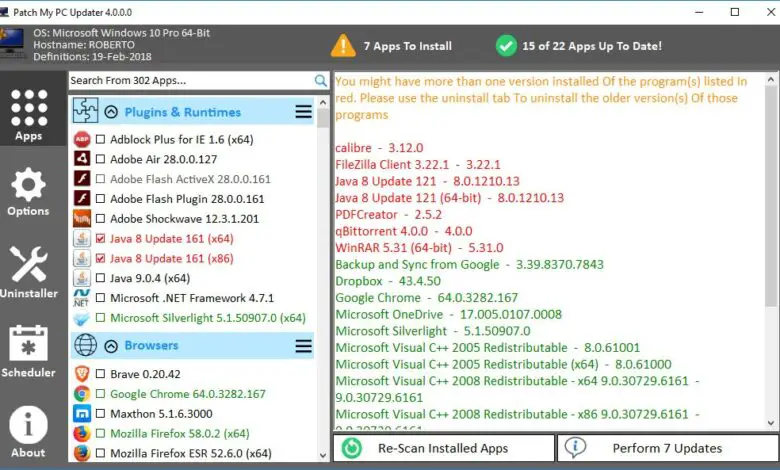Viewport: 780px width, 470px height.
Task: Open the Options gear tab
Action: [x=28, y=191]
